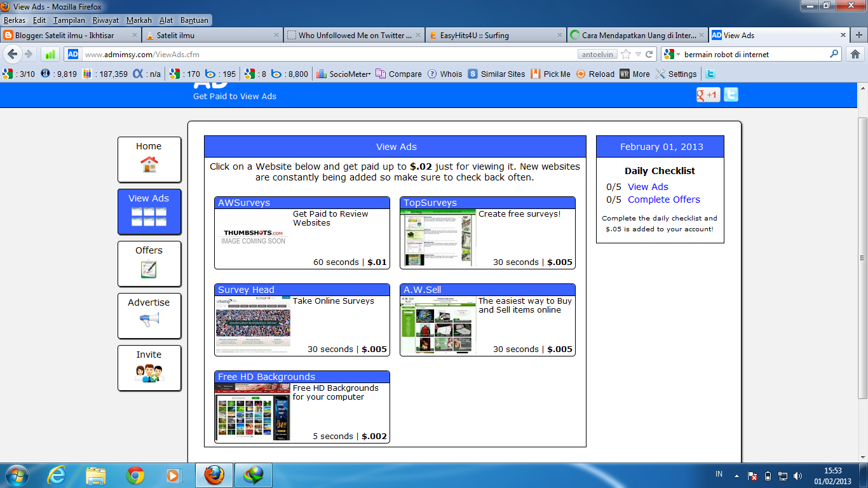Viewport: 868px width, 488px height.
Task: Open the Survey Head ad thumbnail
Action: click(x=252, y=324)
